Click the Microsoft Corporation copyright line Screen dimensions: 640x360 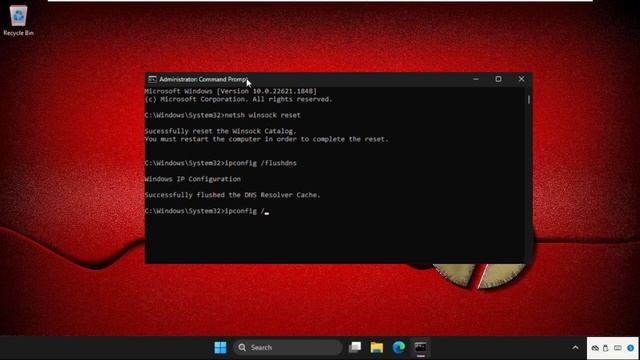tap(238, 99)
